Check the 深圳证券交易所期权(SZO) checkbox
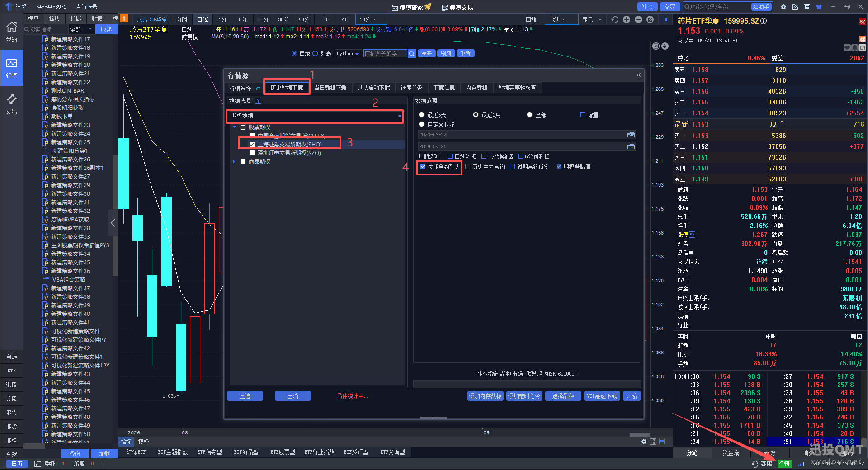 click(252, 153)
